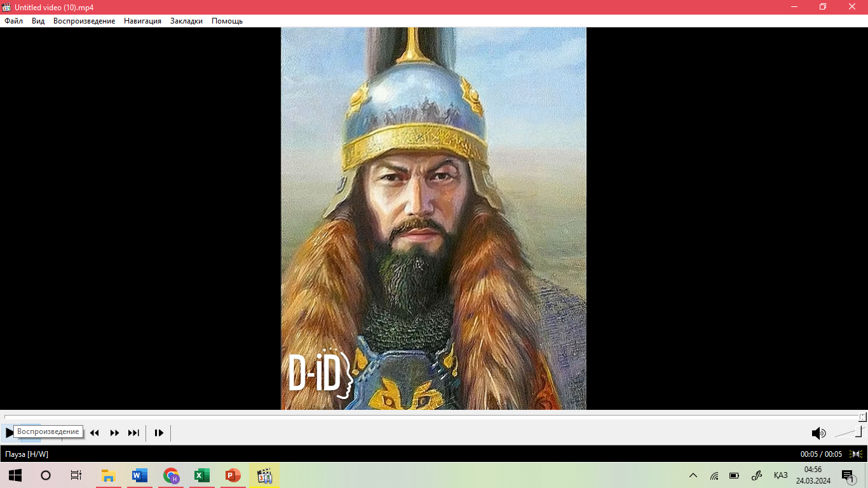Click the video frame in the player
This screenshot has height=488, width=868.
[x=434, y=219]
